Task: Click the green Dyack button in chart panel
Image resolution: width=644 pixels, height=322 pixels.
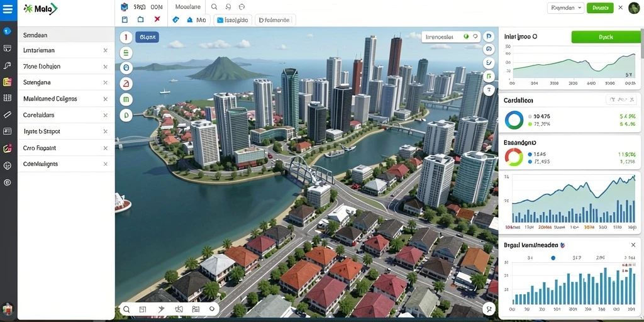Action: [606, 37]
